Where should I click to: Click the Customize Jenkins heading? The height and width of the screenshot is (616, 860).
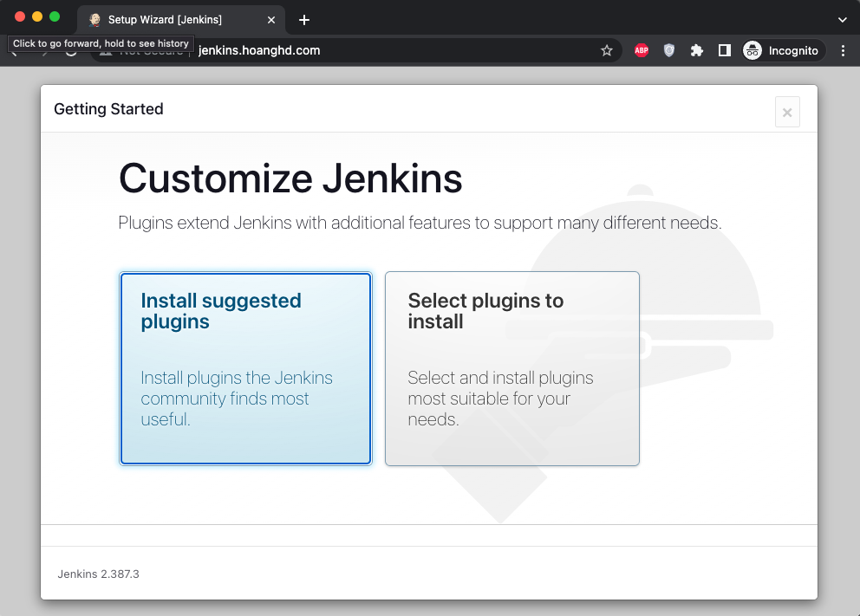(x=290, y=178)
